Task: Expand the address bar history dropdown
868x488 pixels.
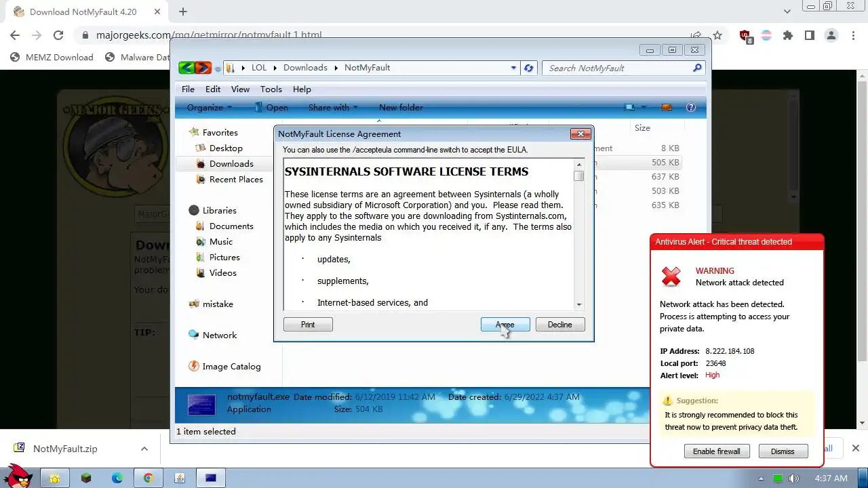Action: 513,68
